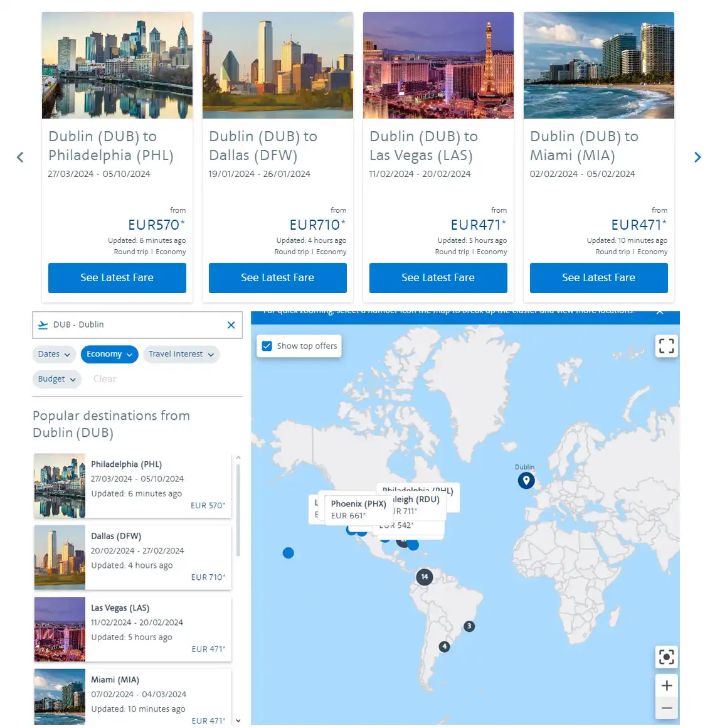Dismiss the map zoom tip banner
This screenshot has width=710, height=728.
660,311
